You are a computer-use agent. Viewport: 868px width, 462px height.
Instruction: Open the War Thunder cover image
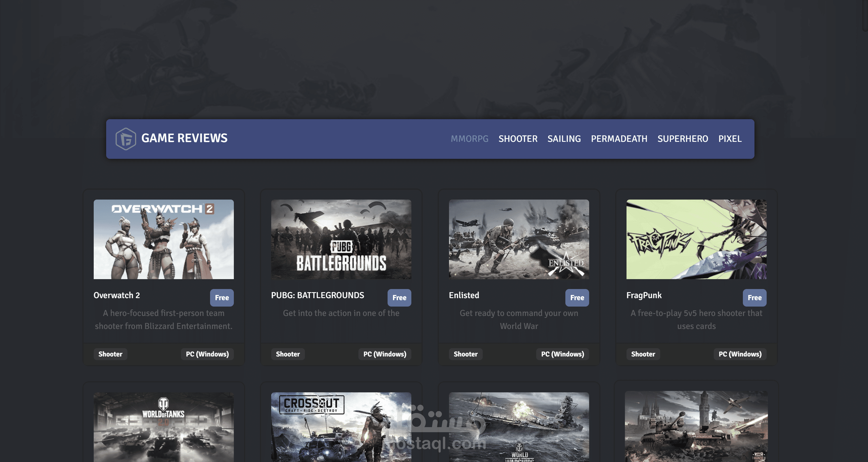[x=696, y=426]
